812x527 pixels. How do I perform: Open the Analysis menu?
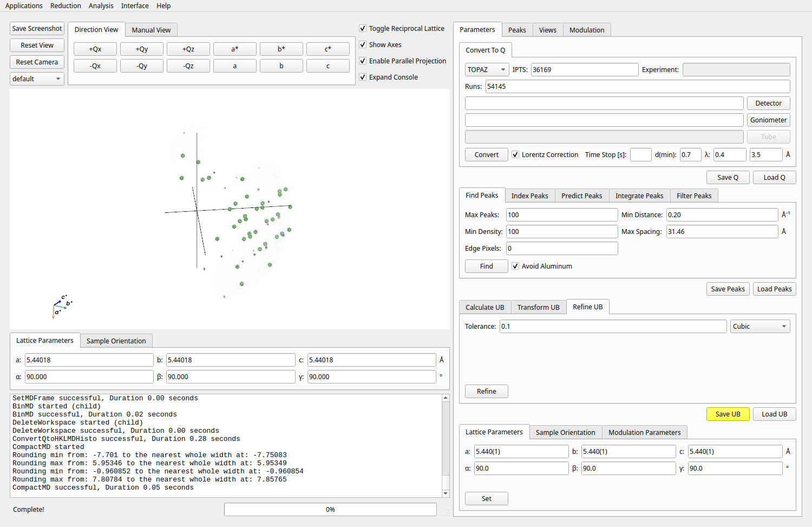pyautogui.click(x=101, y=5)
